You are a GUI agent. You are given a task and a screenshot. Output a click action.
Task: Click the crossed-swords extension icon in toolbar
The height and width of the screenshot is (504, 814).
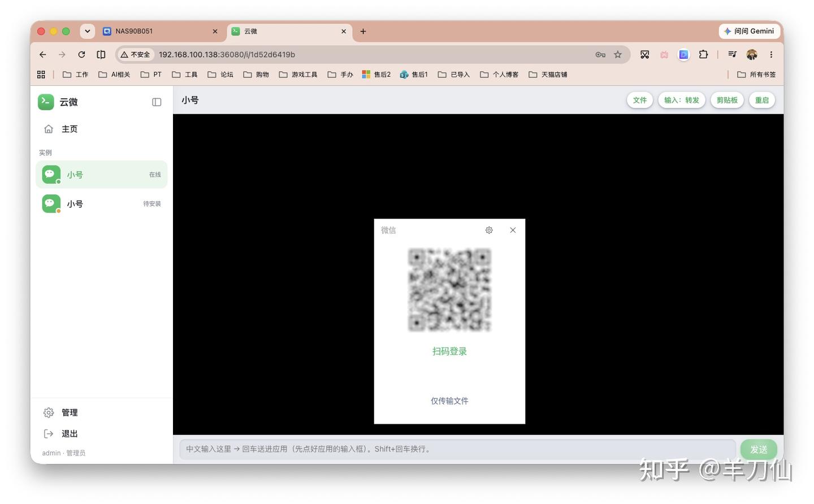[644, 55]
